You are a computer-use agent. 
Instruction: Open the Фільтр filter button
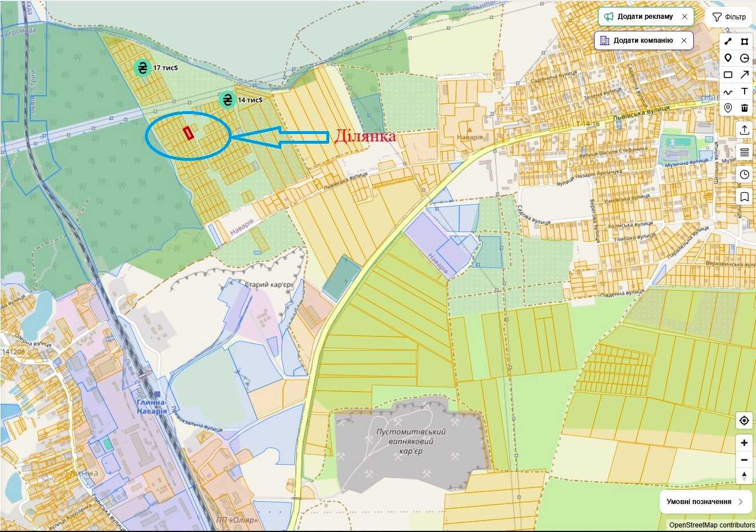pyautogui.click(x=730, y=17)
